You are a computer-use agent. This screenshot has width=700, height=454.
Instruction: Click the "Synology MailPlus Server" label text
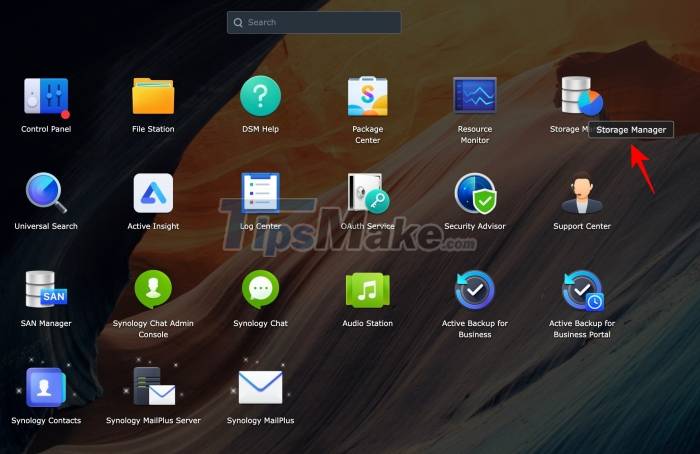tap(153, 420)
